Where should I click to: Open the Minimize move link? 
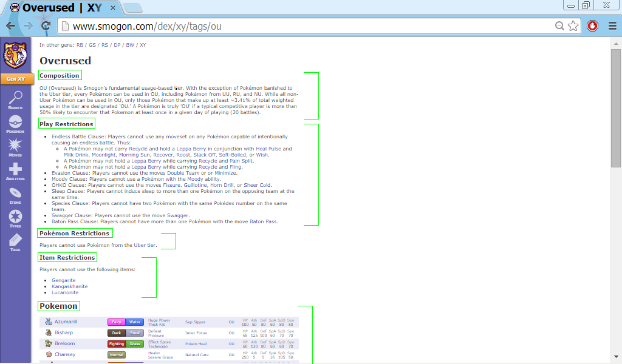pos(225,173)
